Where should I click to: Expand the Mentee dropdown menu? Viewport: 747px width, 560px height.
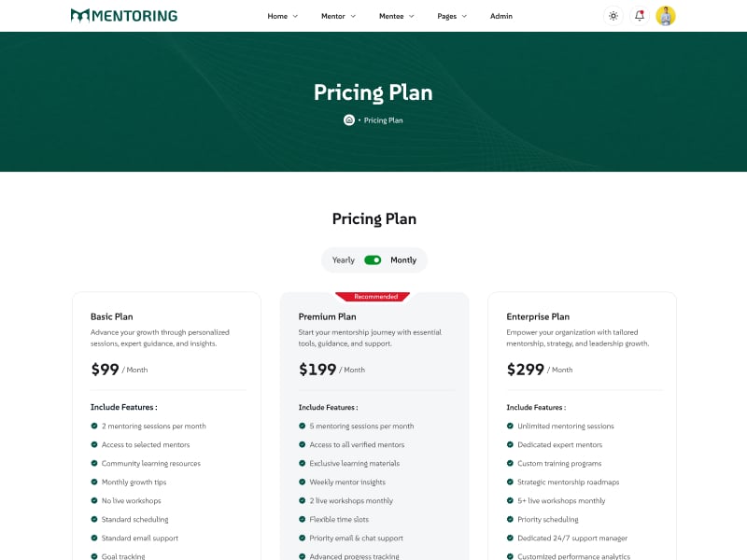[396, 16]
